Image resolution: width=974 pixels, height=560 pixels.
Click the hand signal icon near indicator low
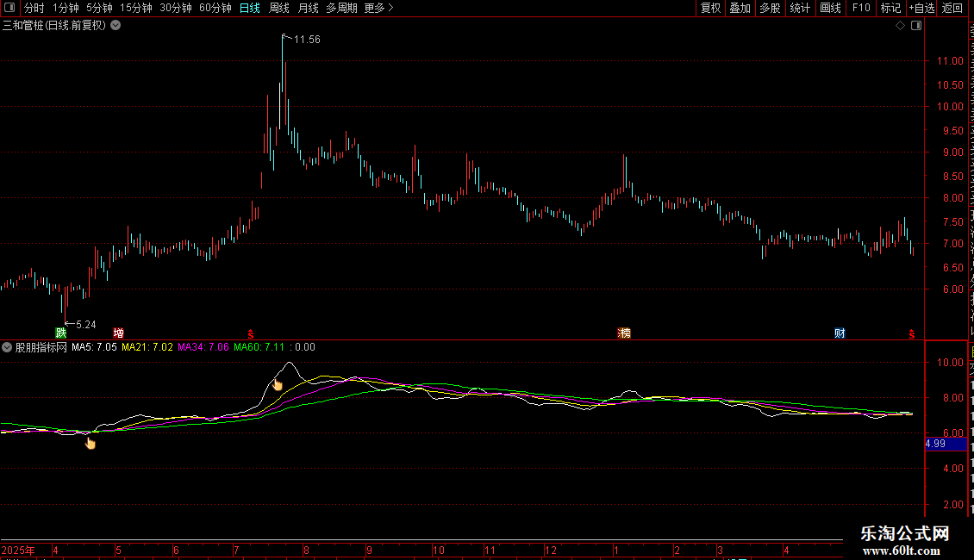[x=91, y=444]
